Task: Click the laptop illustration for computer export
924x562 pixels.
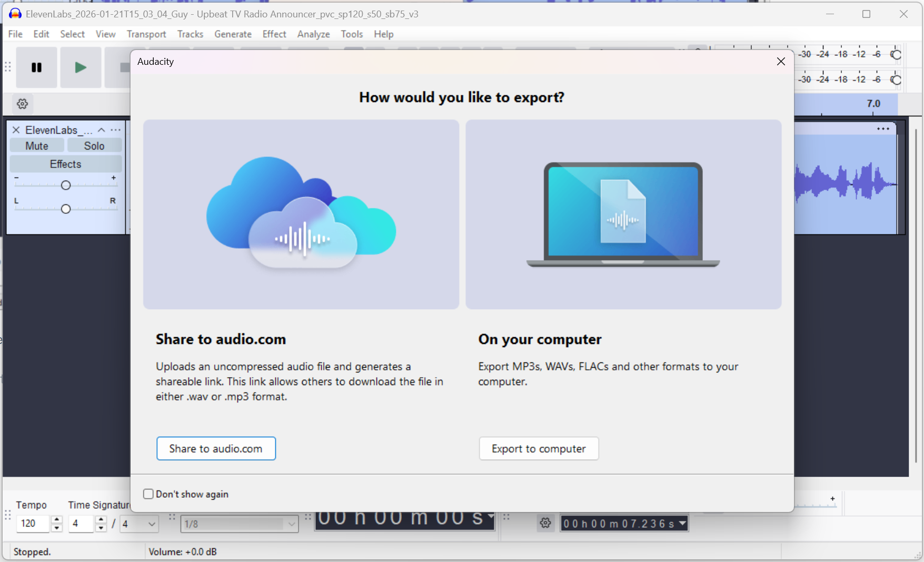Action: click(623, 214)
